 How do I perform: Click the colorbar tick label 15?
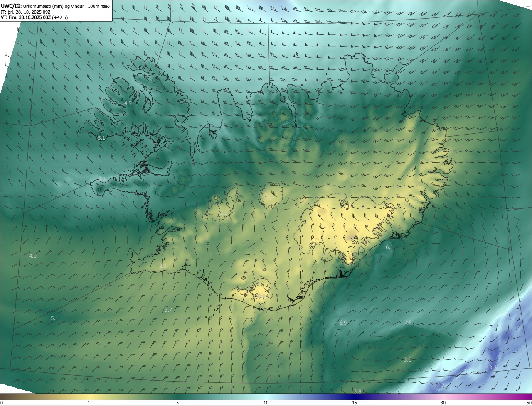tap(355, 403)
